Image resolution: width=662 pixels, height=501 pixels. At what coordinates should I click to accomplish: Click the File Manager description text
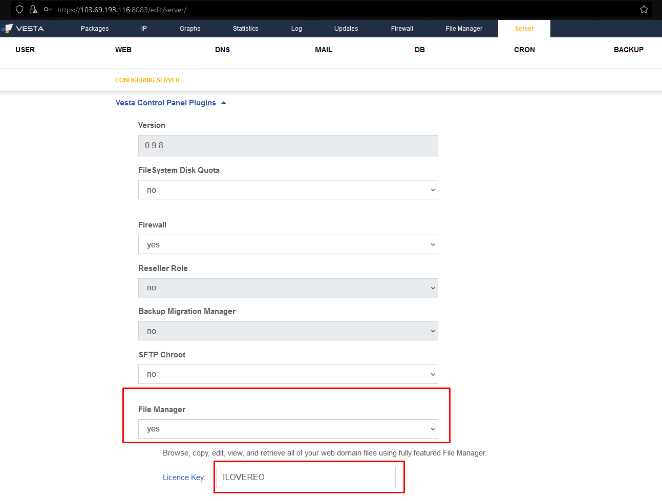pyautogui.click(x=324, y=453)
